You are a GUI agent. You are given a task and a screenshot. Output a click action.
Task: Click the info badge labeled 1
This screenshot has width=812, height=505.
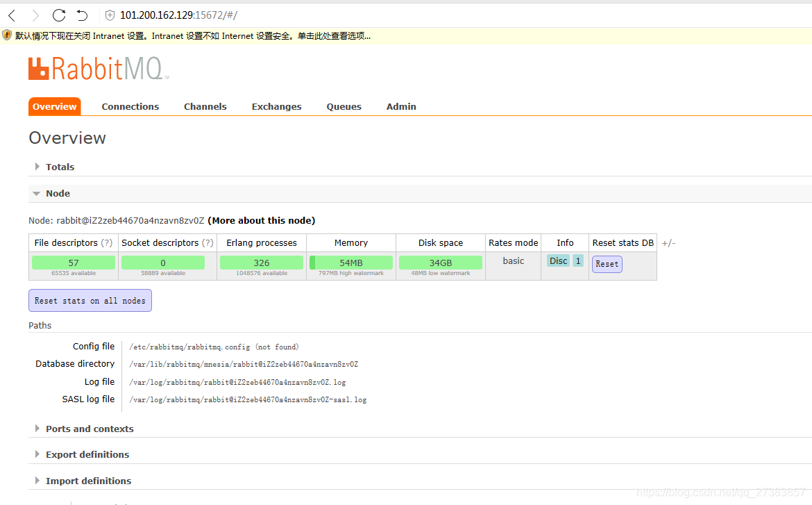(x=578, y=260)
